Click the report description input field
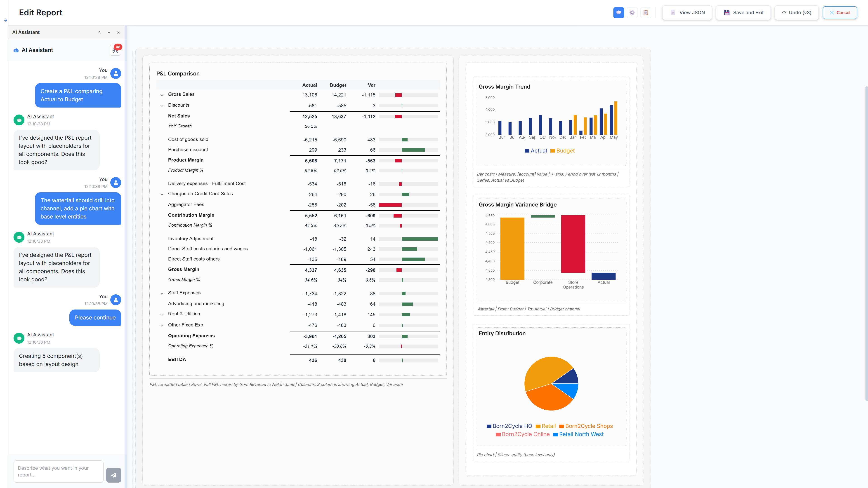868x488 pixels. coord(58,471)
